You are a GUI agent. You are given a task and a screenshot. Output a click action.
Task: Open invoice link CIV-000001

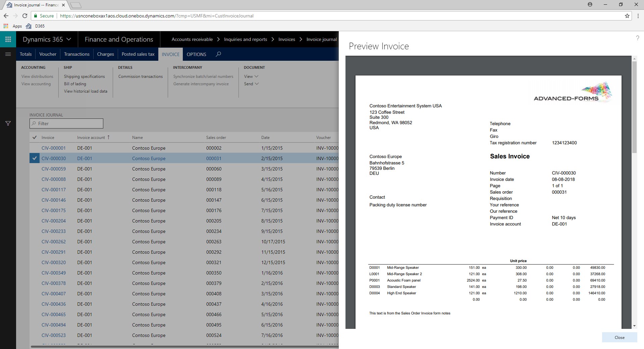[x=54, y=148]
